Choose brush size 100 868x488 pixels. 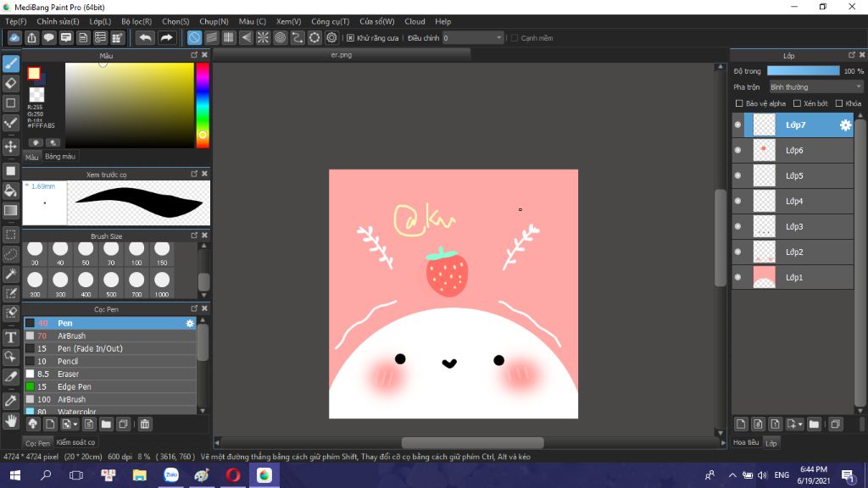tap(136, 253)
